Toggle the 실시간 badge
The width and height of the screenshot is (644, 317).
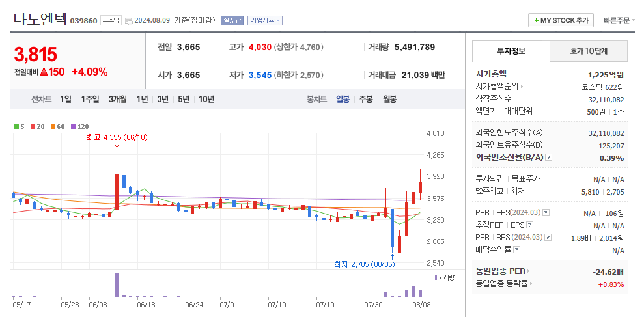(x=232, y=20)
